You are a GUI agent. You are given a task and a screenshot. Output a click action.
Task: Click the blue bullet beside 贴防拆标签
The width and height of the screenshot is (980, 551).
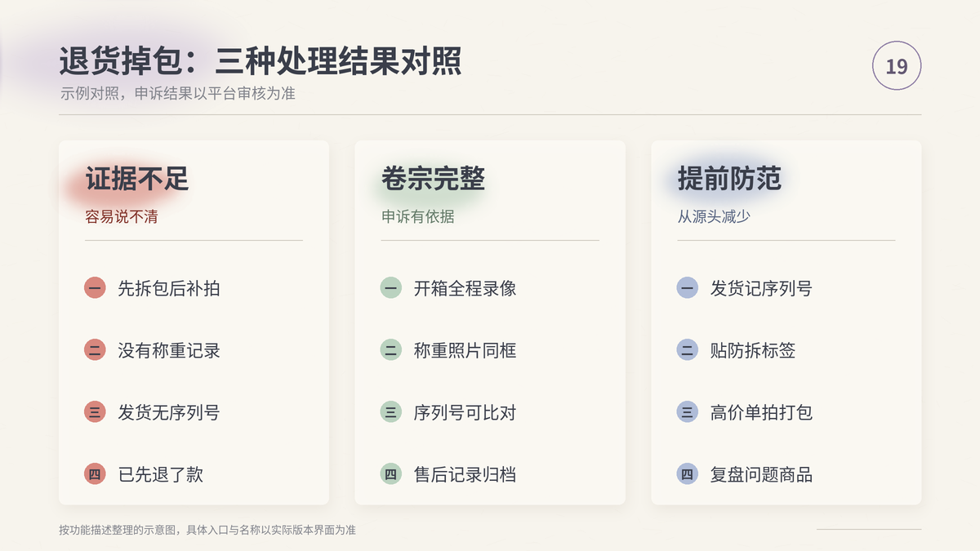688,350
